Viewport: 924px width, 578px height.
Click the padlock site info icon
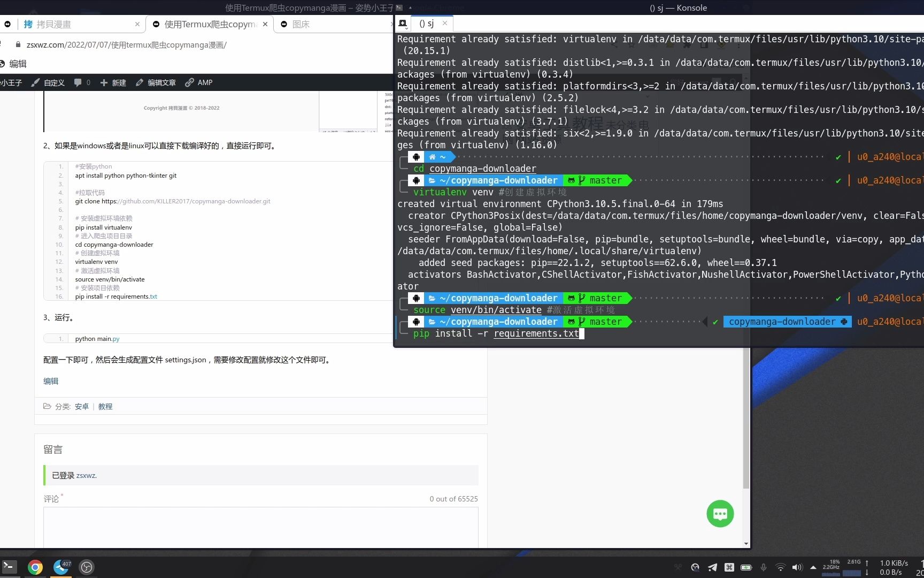pyautogui.click(x=18, y=45)
